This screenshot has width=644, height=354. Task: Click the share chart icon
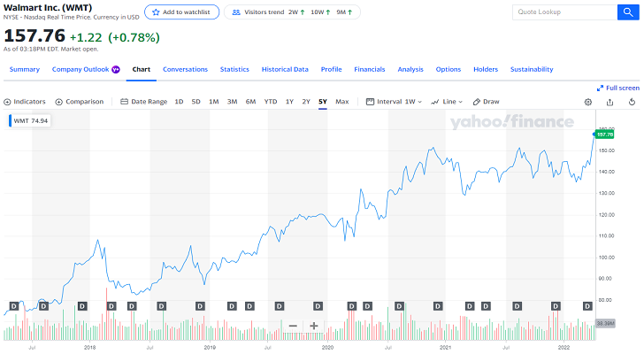[x=609, y=102]
